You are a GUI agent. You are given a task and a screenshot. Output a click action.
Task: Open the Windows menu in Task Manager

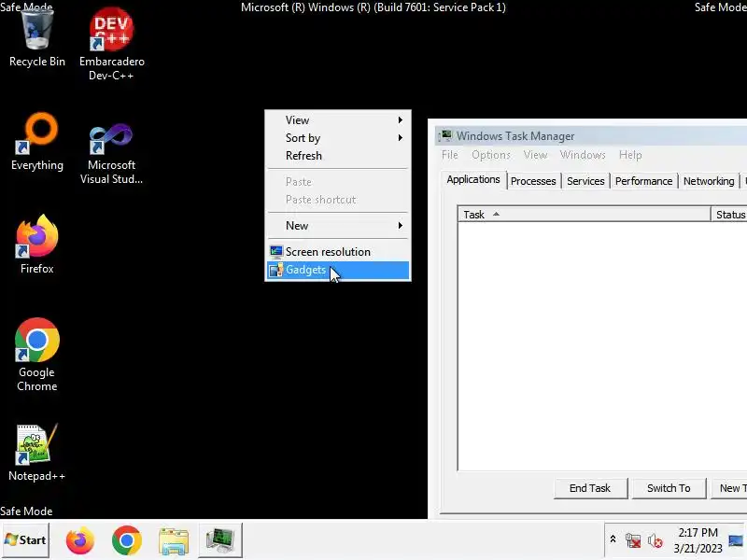(x=583, y=155)
